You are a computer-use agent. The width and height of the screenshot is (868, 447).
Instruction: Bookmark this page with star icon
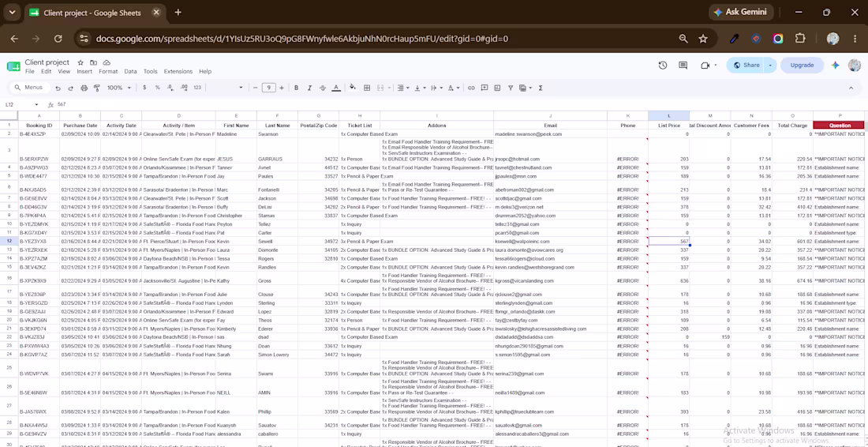coord(703,39)
